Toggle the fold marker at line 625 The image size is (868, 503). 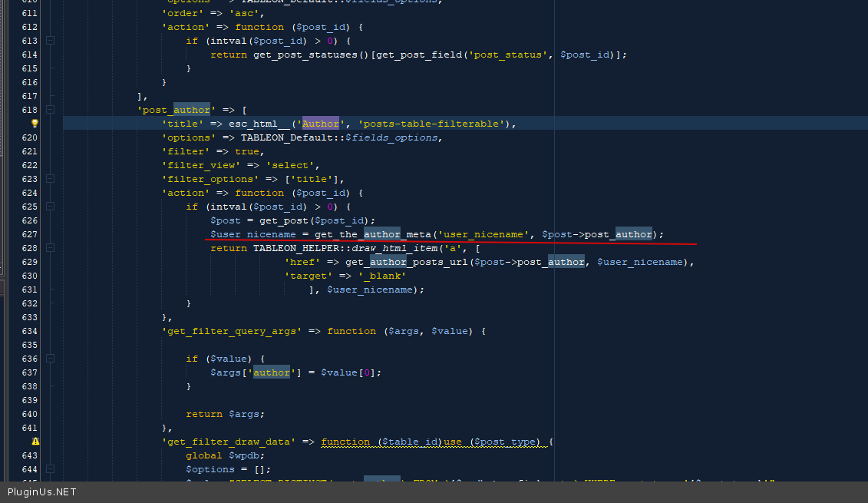click(50, 207)
